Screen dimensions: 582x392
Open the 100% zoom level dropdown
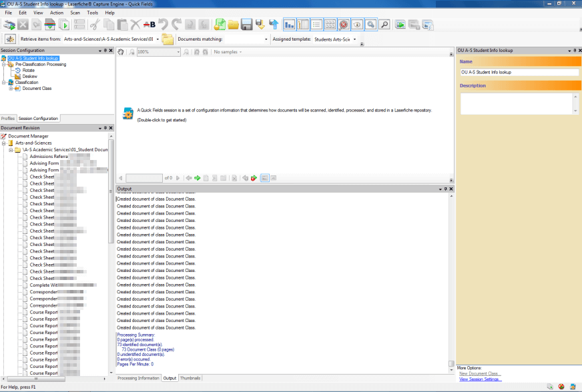click(178, 52)
